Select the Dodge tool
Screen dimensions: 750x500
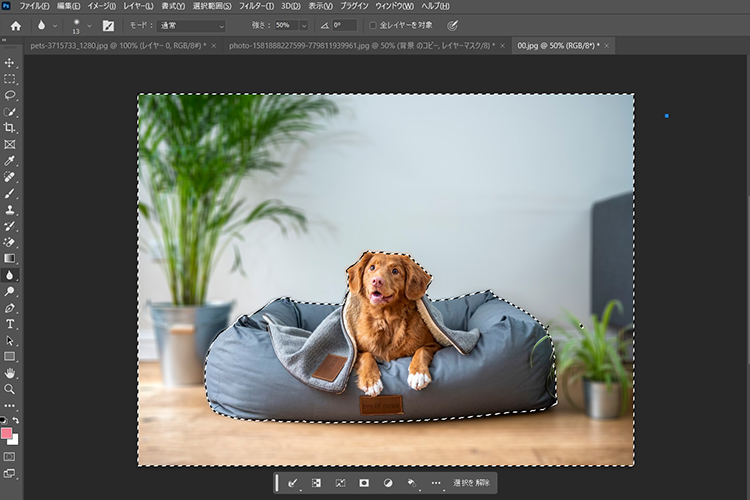(10, 291)
